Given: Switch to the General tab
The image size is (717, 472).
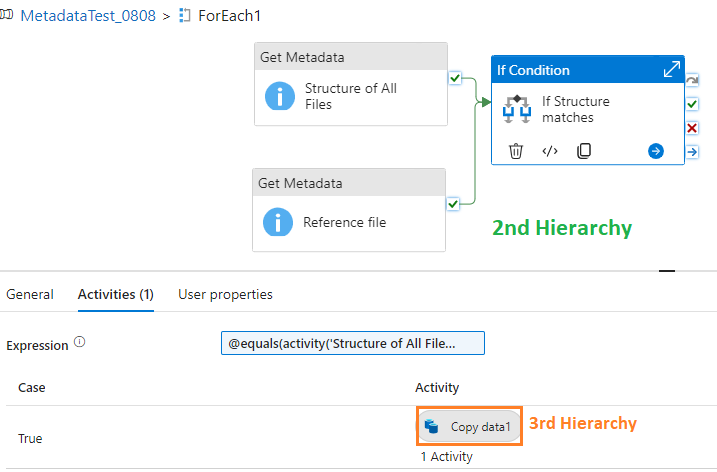Looking at the screenshot, I should [x=30, y=294].
